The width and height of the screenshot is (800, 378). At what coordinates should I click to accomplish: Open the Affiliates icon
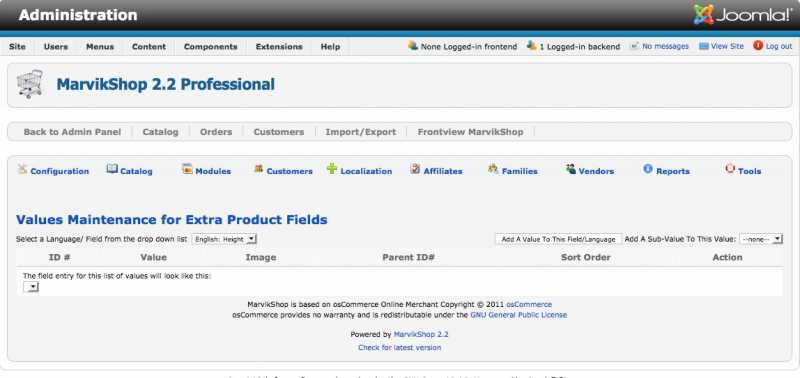pyautogui.click(x=415, y=169)
